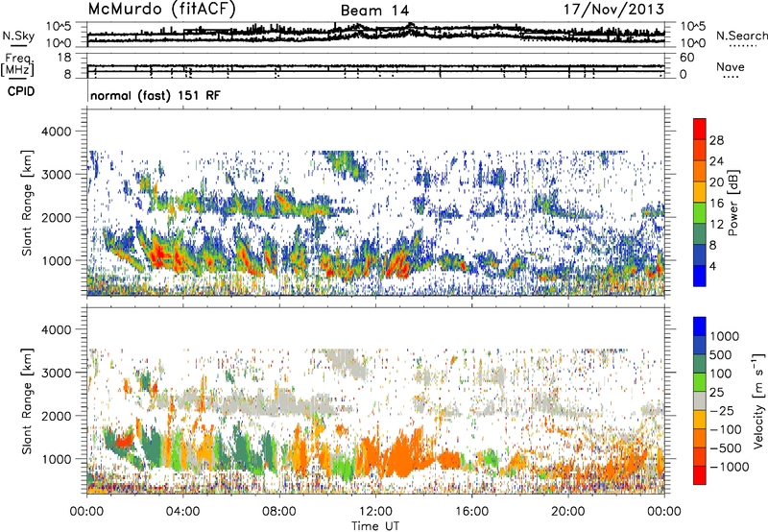
Task: Click the '4000' tick of the velocity panel
Action: [56, 329]
